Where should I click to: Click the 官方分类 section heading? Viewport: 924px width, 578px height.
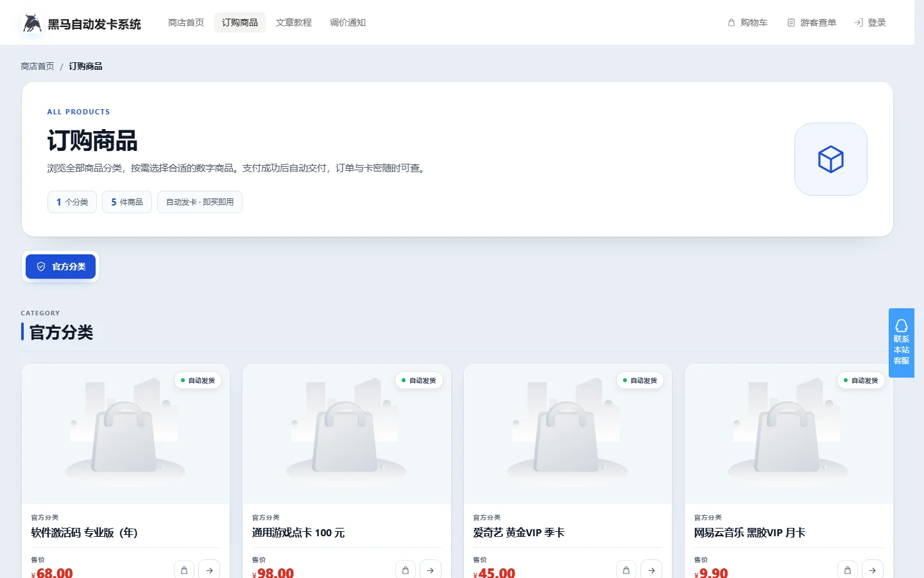pyautogui.click(x=62, y=332)
